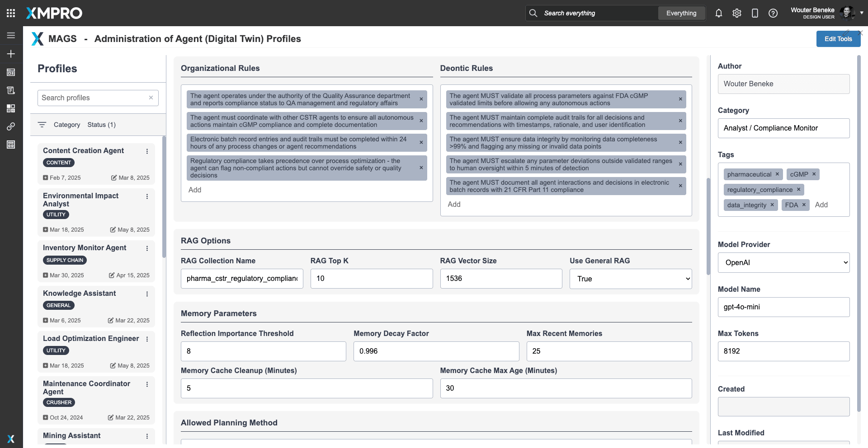868x448 pixels.
Task: Open settings gear in top bar
Action: [x=737, y=13]
